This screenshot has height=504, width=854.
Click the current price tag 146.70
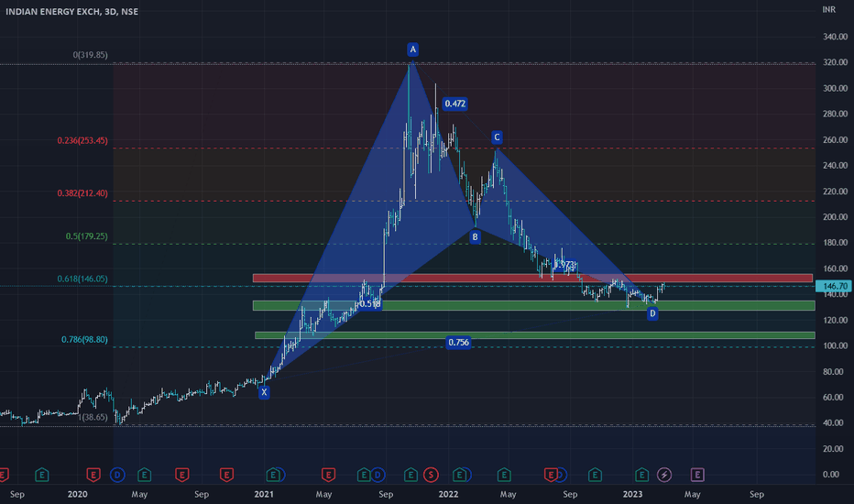(x=834, y=286)
